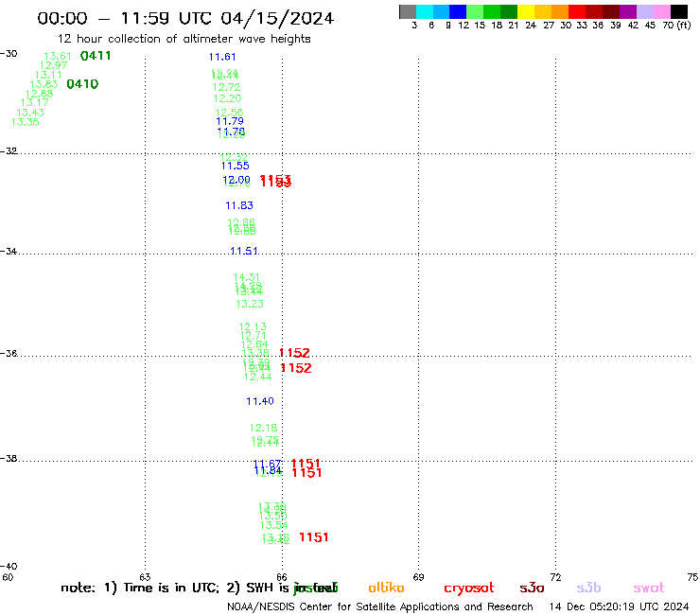Click the wave height value '12.97'
Viewport: 700px width, 615px height.
click(x=54, y=65)
